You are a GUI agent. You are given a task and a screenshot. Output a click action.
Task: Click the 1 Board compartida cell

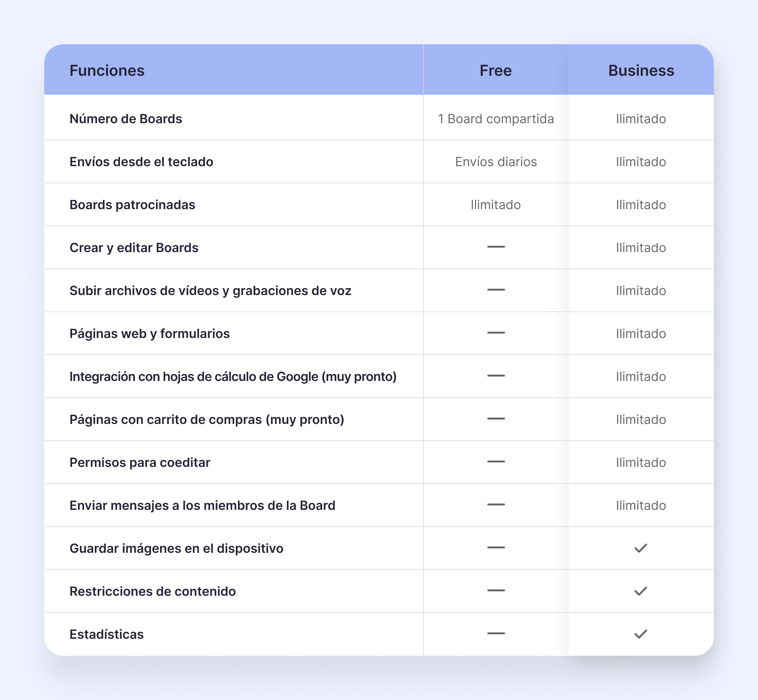tap(496, 119)
